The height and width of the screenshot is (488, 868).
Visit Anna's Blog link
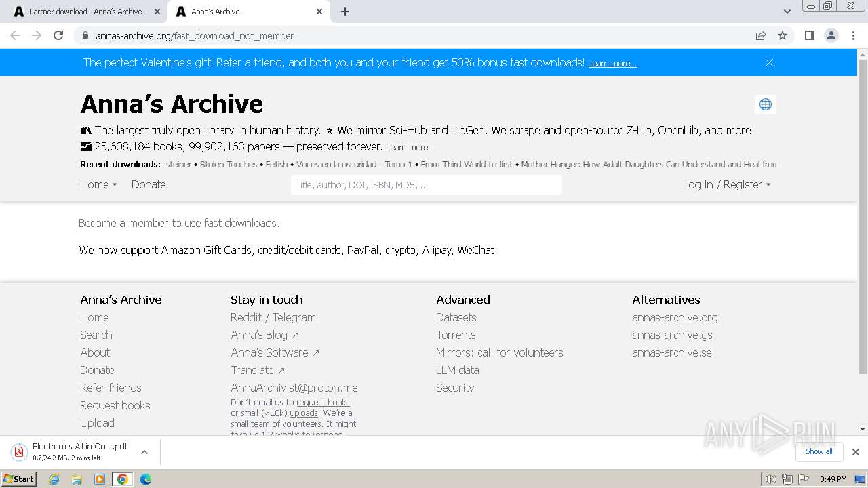(x=264, y=335)
